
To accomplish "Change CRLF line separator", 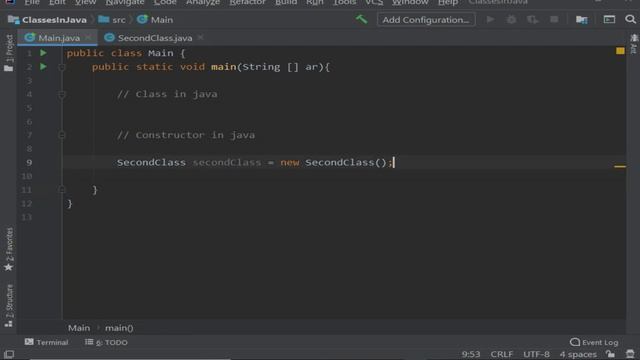I will click(x=501, y=354).
